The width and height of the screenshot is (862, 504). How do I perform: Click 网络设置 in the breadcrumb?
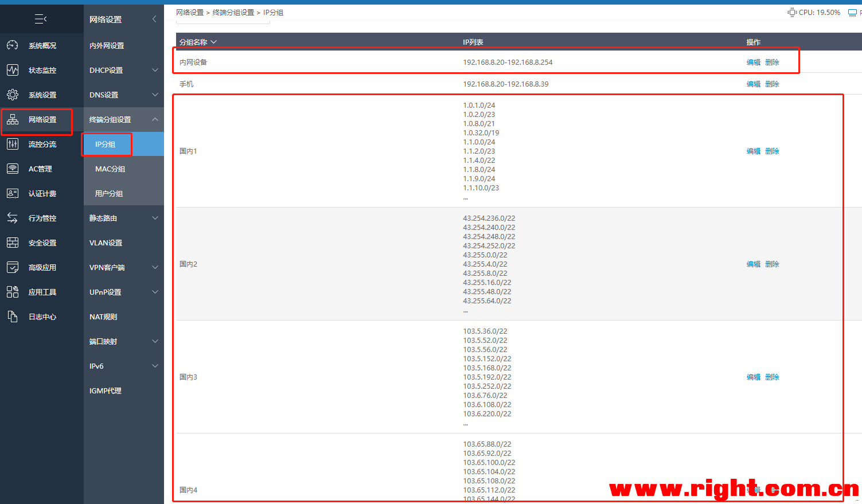(190, 13)
